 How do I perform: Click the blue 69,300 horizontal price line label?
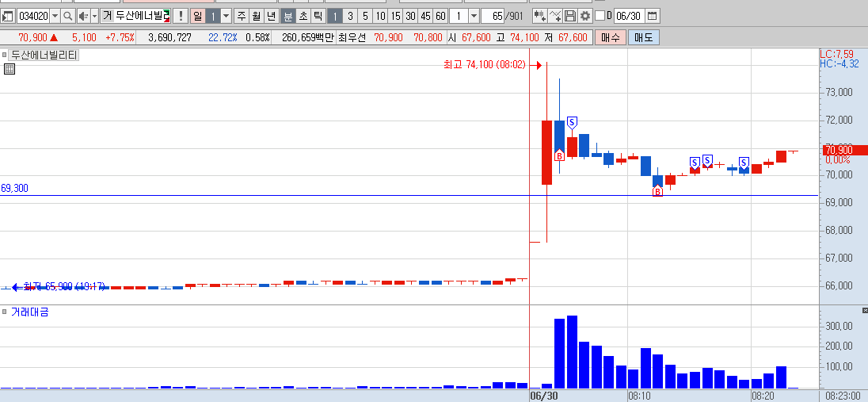(15, 189)
